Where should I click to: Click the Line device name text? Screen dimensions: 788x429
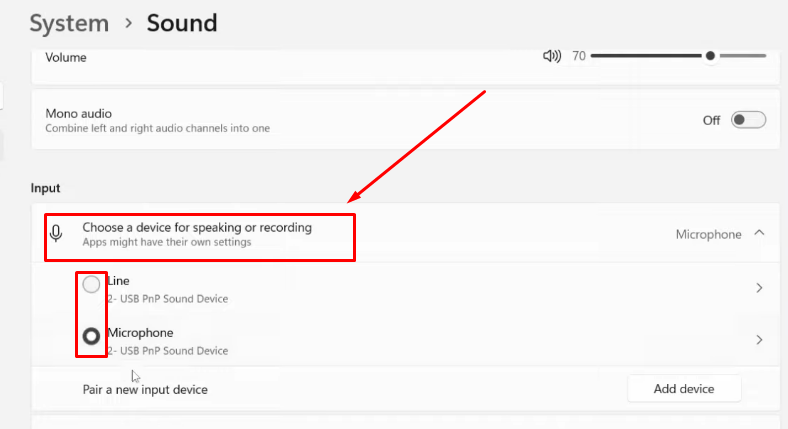(x=118, y=281)
